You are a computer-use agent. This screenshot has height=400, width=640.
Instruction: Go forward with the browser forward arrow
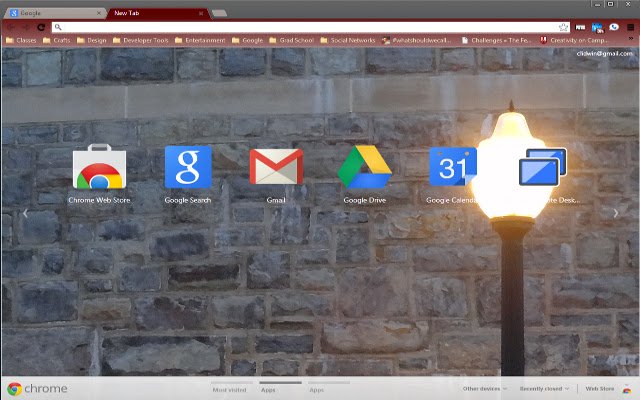click(26, 27)
